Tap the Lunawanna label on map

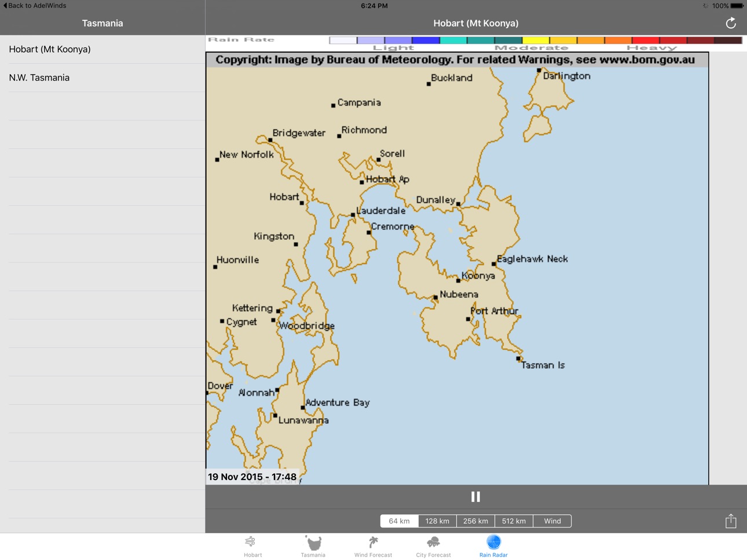click(x=303, y=420)
